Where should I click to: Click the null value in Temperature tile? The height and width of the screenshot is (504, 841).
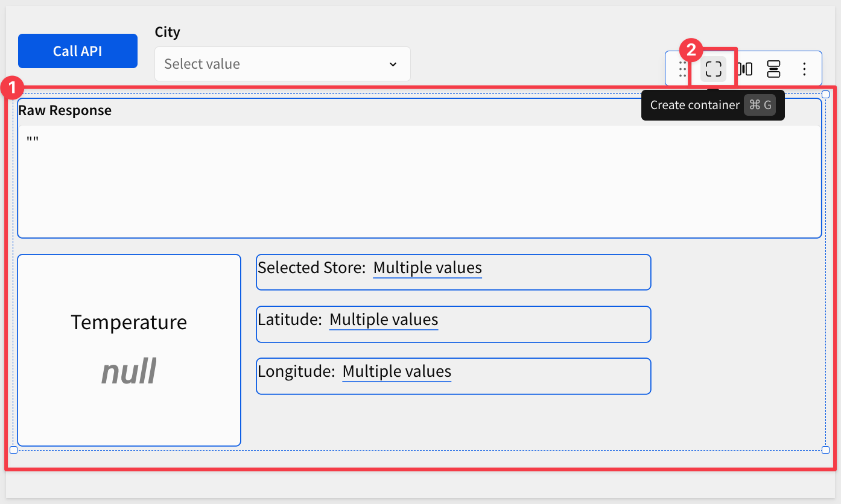coord(129,371)
